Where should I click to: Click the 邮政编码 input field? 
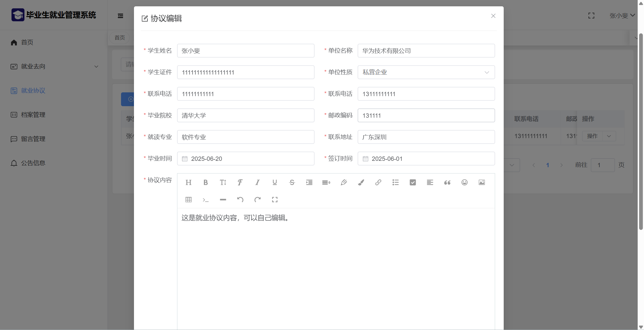coord(426,115)
